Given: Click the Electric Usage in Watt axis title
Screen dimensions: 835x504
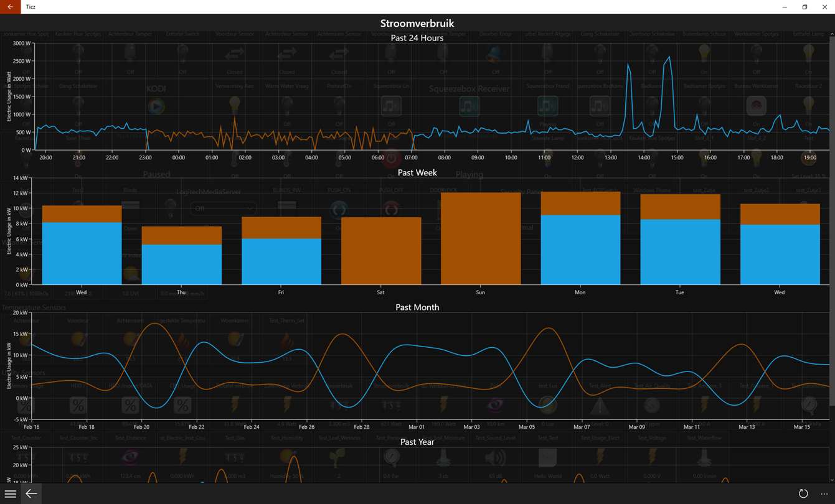Looking at the screenshot, I should click(x=9, y=96).
